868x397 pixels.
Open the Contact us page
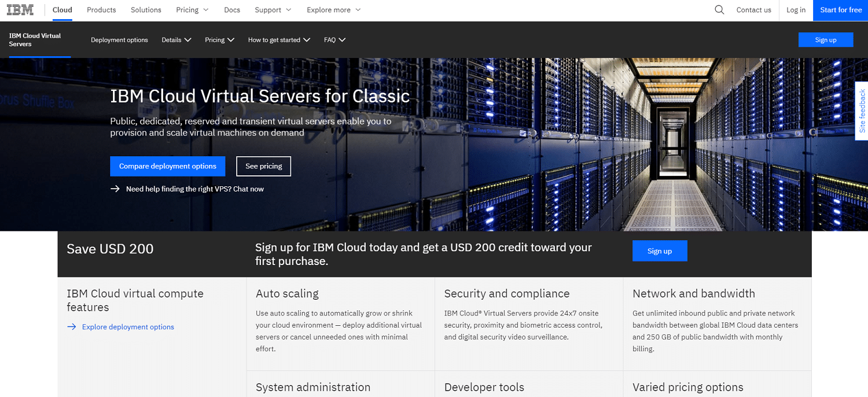(753, 10)
